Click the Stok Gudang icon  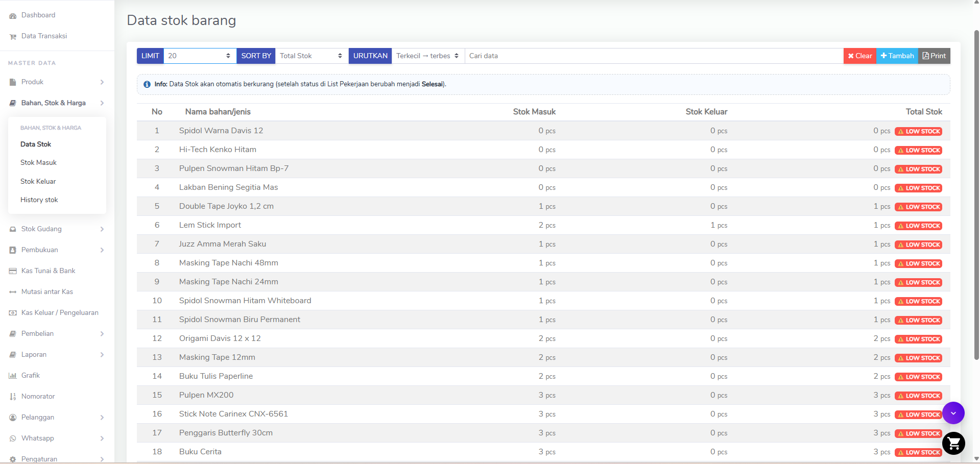click(x=13, y=229)
